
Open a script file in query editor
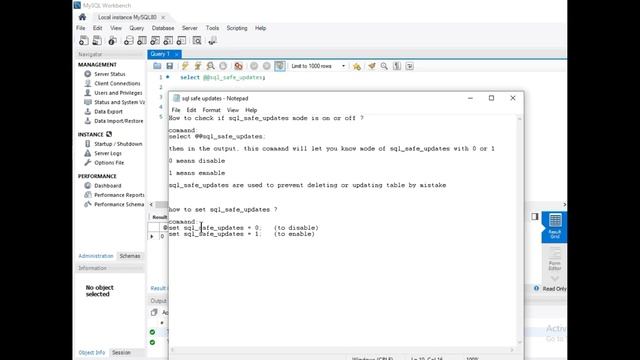point(157,66)
